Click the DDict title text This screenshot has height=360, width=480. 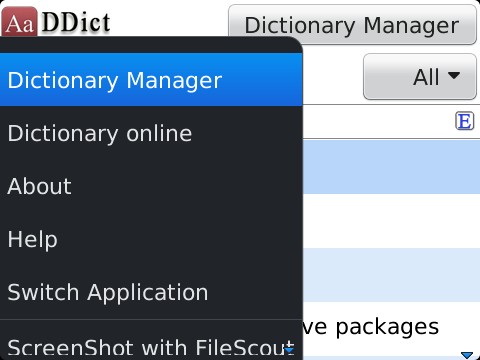(76, 22)
